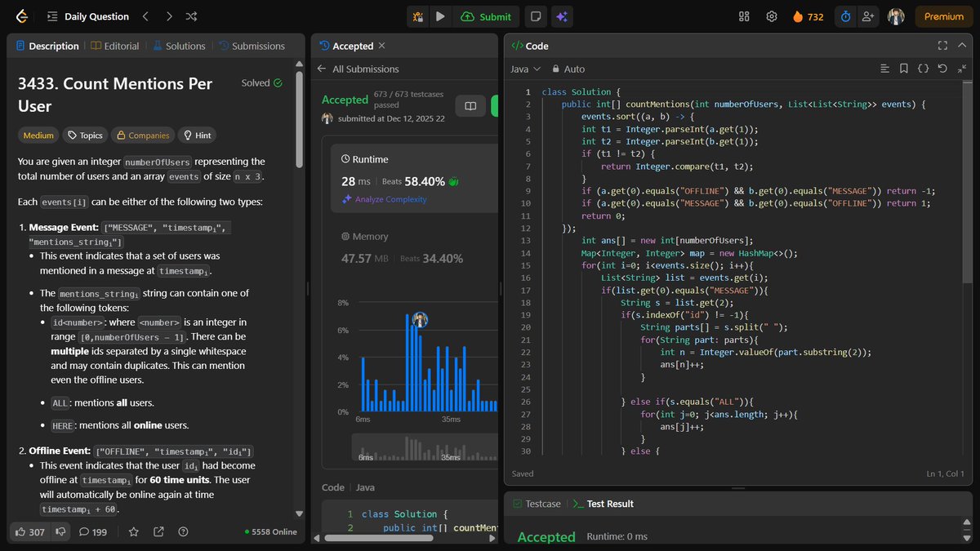Open the Java language dropdown
This screenshot has width=980, height=551.
point(525,69)
